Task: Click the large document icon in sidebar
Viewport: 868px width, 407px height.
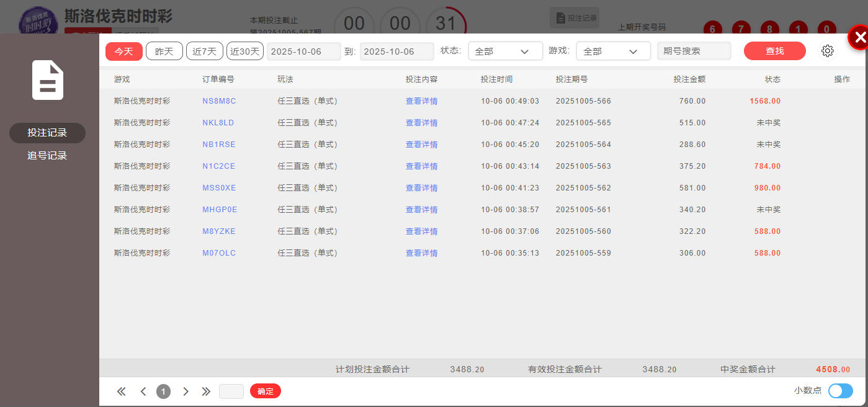Action: pos(48,80)
